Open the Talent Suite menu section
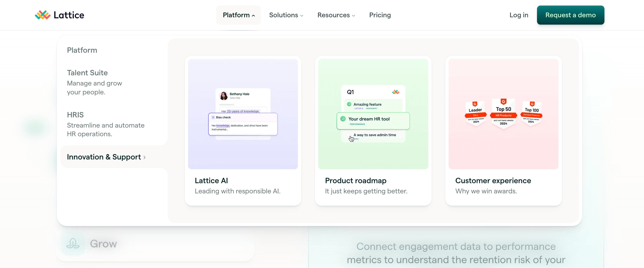 click(87, 73)
